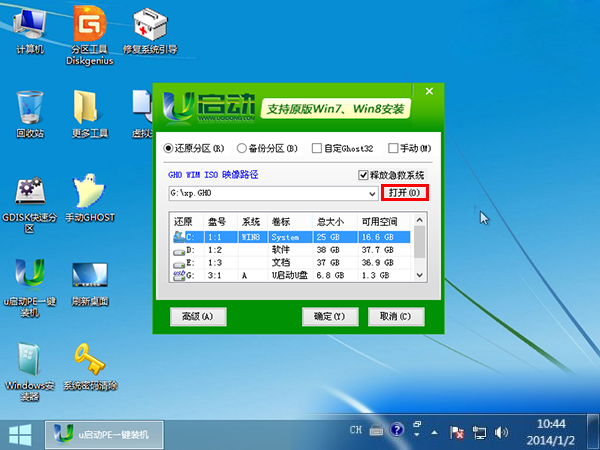Click the C: drive icon in list
The image size is (600, 450).
(x=179, y=236)
